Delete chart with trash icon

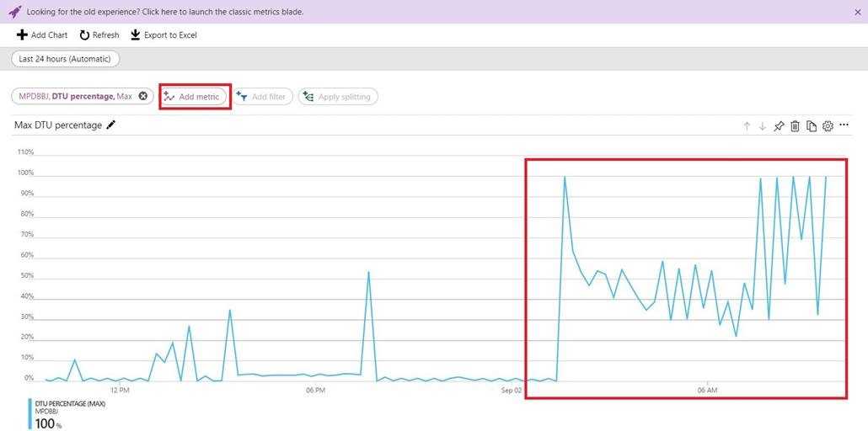tap(795, 126)
